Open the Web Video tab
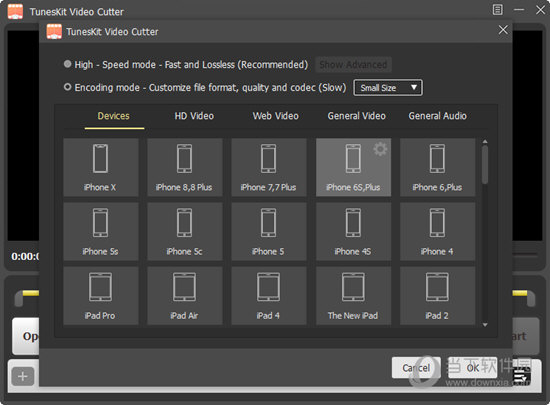Image resolution: width=550 pixels, height=405 pixels. tap(276, 116)
